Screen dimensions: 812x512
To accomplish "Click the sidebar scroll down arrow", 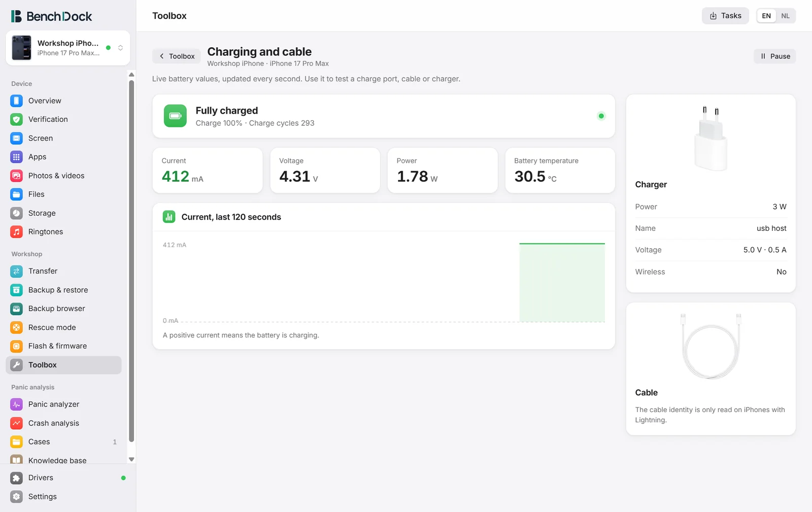I will coord(131,459).
